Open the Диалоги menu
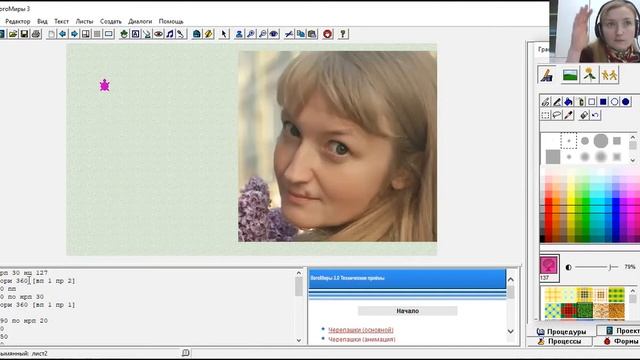Image resolution: width=640 pixels, height=360 pixels. pos(140,21)
